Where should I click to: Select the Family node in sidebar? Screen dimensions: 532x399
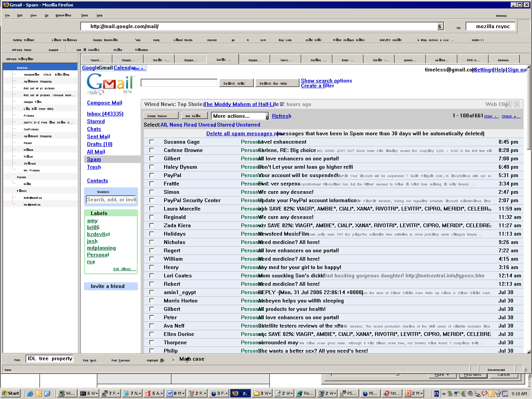point(22,191)
